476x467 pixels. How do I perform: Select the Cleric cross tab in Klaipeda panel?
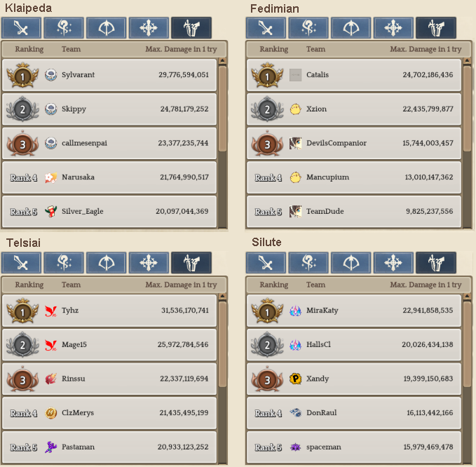coord(149,28)
